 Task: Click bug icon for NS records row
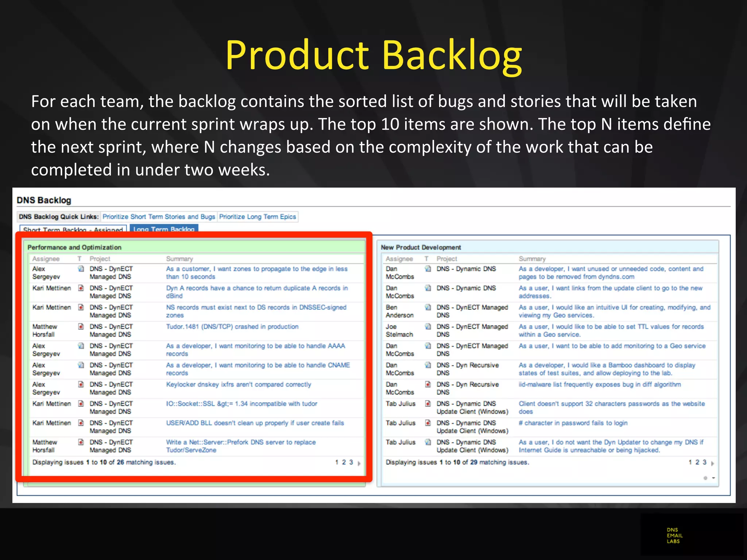point(81,307)
